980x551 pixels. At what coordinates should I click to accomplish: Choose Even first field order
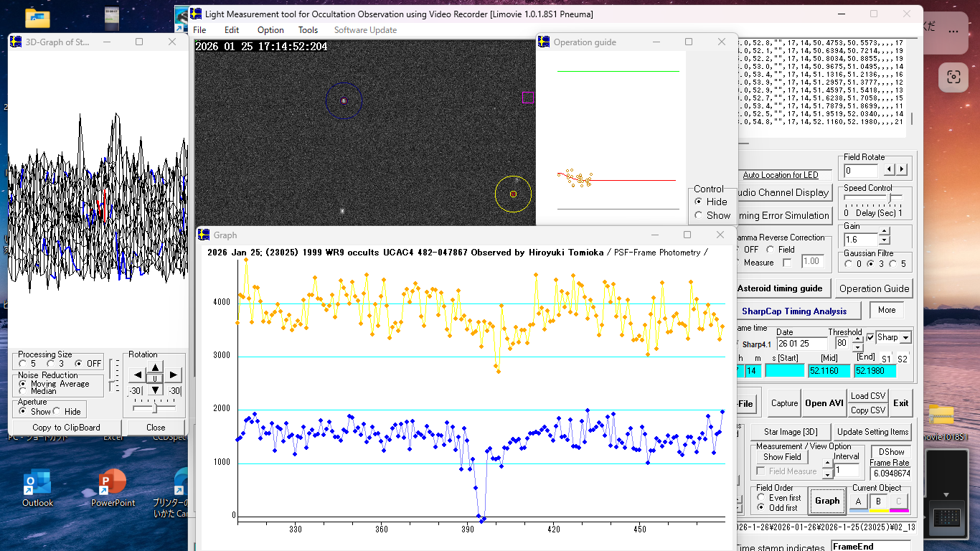pos(762,497)
